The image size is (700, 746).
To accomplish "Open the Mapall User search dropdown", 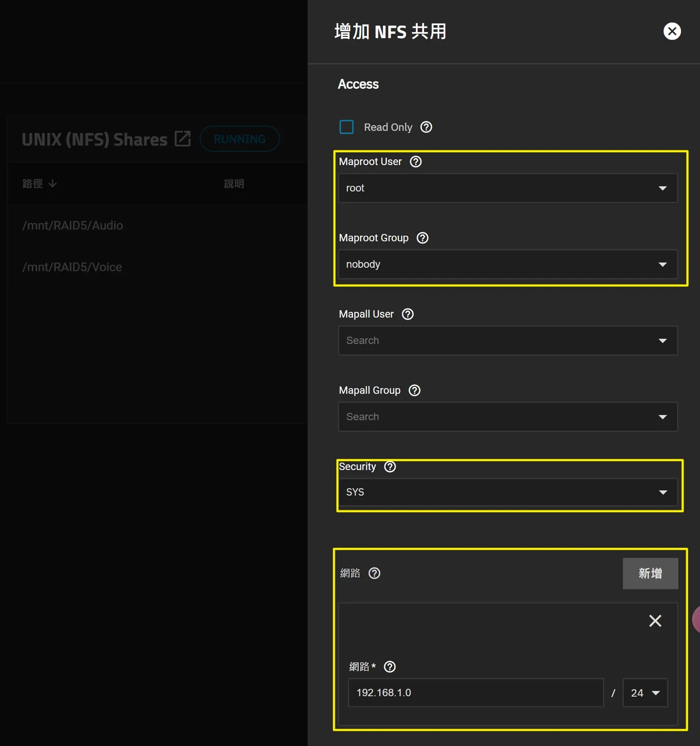I will click(508, 340).
